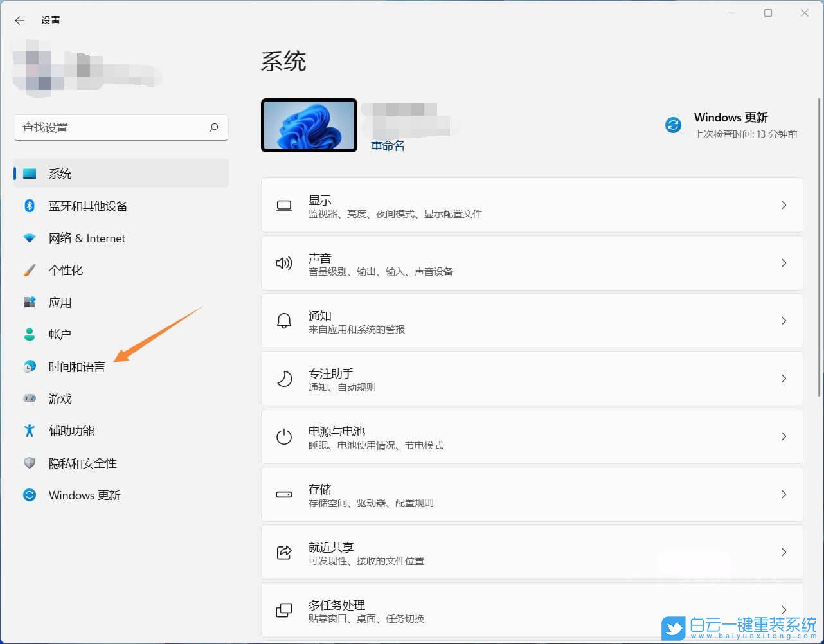
Task: Click the 重命名 link under the PC name
Action: point(387,146)
